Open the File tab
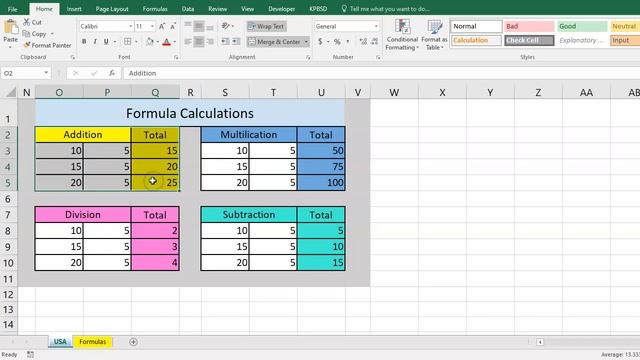This screenshot has height=360, width=640. pyautogui.click(x=12, y=9)
